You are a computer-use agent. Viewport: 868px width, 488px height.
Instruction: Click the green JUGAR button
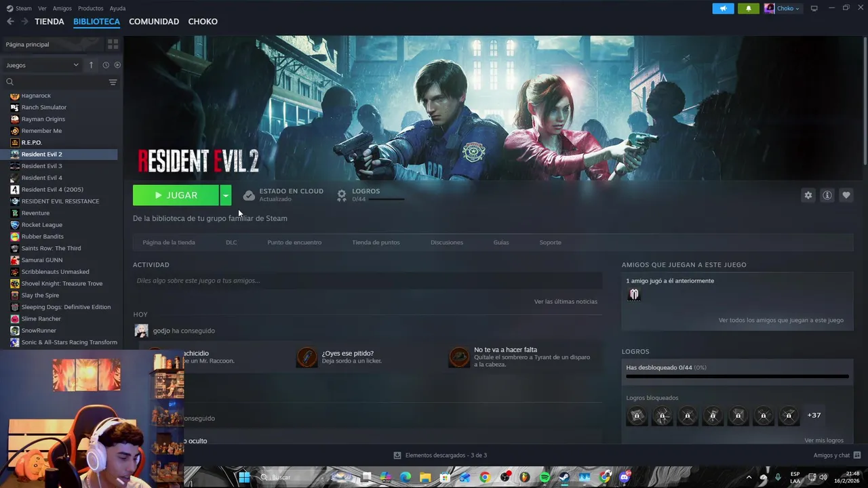pyautogui.click(x=176, y=195)
